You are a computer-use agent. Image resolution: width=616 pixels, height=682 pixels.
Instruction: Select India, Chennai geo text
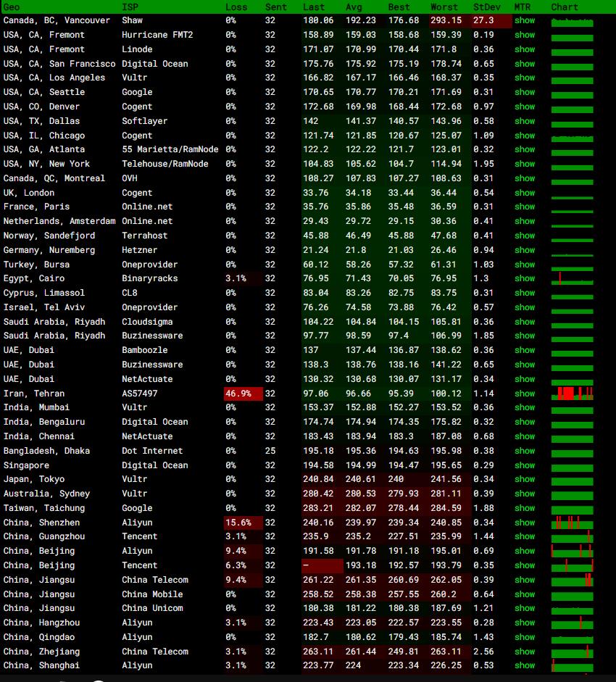[x=44, y=436]
